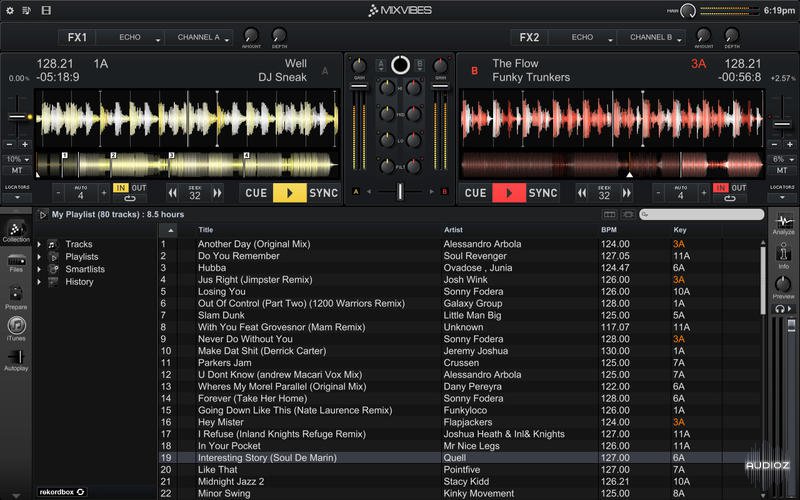Click deck B pitch fader
Viewport: 800px width, 500px height.
pos(782,124)
